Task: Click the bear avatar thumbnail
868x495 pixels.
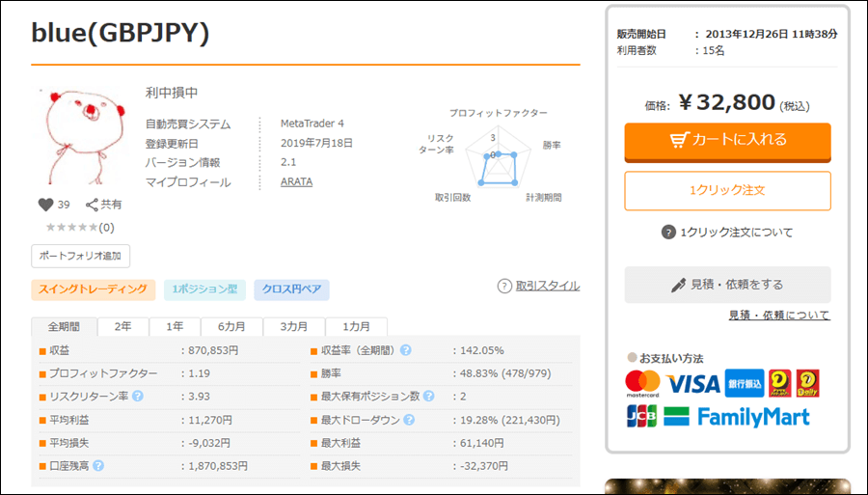Action: (81, 136)
